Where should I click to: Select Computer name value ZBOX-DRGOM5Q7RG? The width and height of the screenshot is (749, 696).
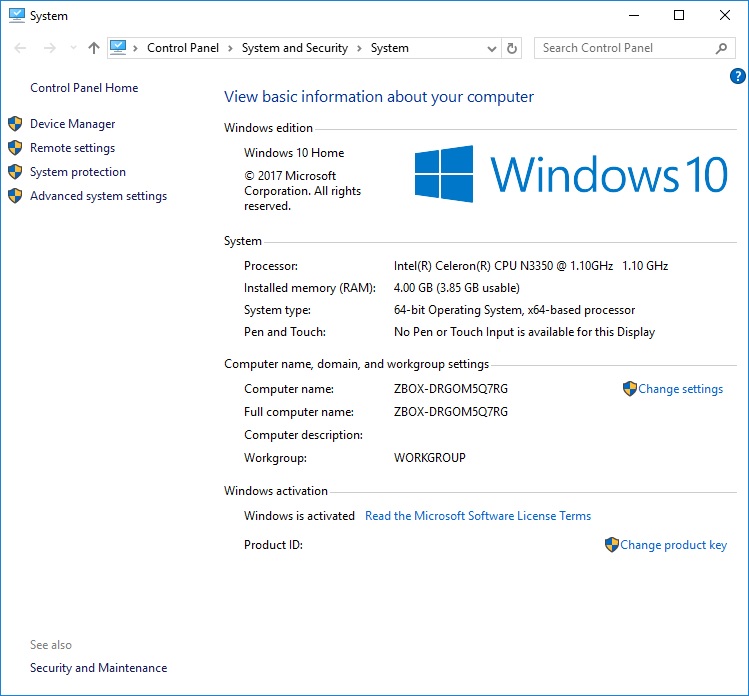451,389
